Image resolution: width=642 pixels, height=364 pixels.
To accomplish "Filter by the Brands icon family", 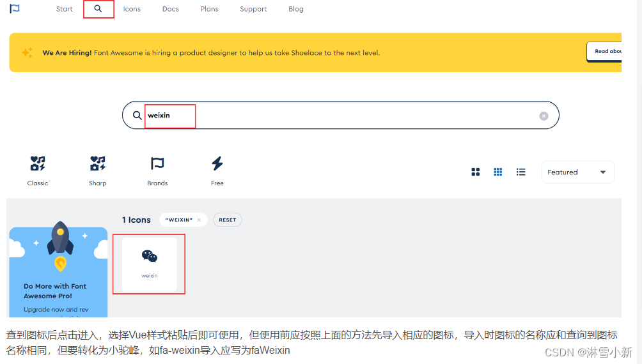I will pos(157,171).
